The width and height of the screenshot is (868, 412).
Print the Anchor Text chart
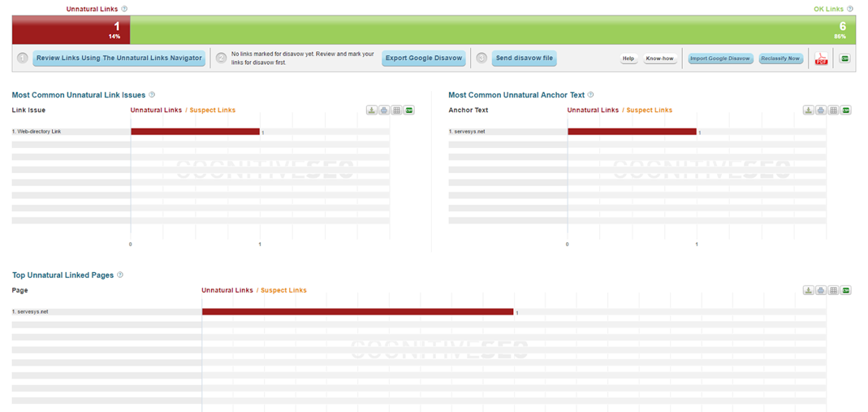point(821,111)
